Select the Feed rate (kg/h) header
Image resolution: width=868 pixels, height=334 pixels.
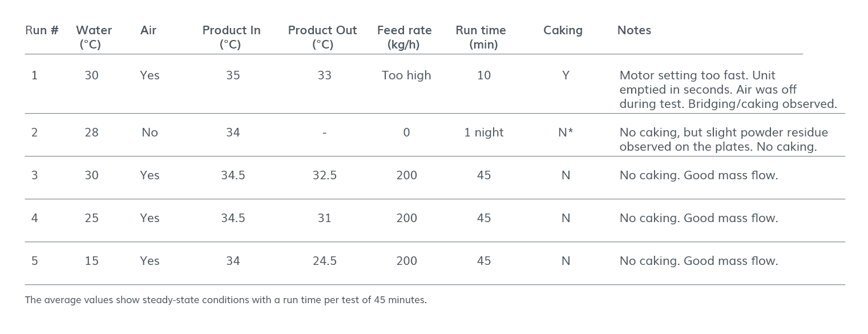click(404, 37)
